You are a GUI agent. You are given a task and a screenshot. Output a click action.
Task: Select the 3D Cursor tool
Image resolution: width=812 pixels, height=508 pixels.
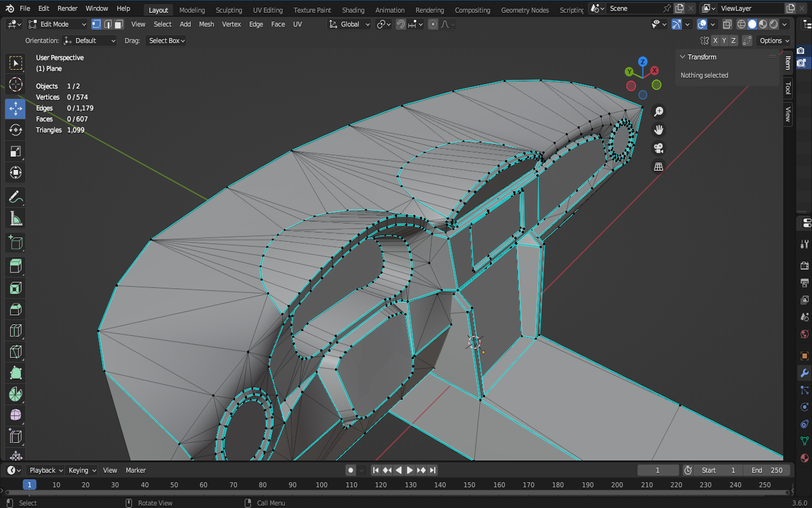point(15,85)
